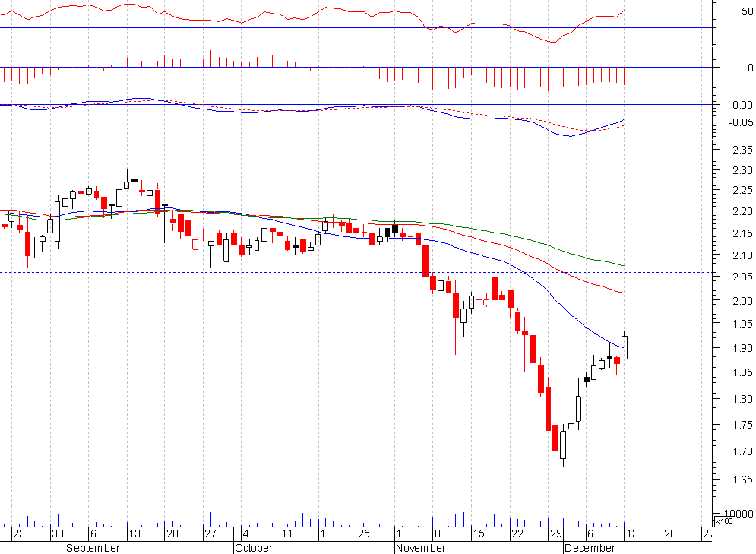Click the -0.05 MACD scale label
The height and width of the screenshot is (554, 756).
[x=741, y=122]
